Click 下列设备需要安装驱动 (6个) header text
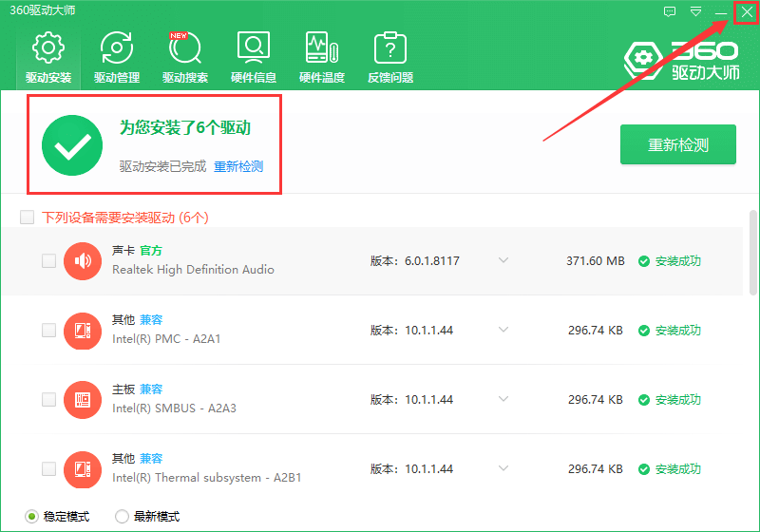Viewport: 760px width, 532px height. 125,218
